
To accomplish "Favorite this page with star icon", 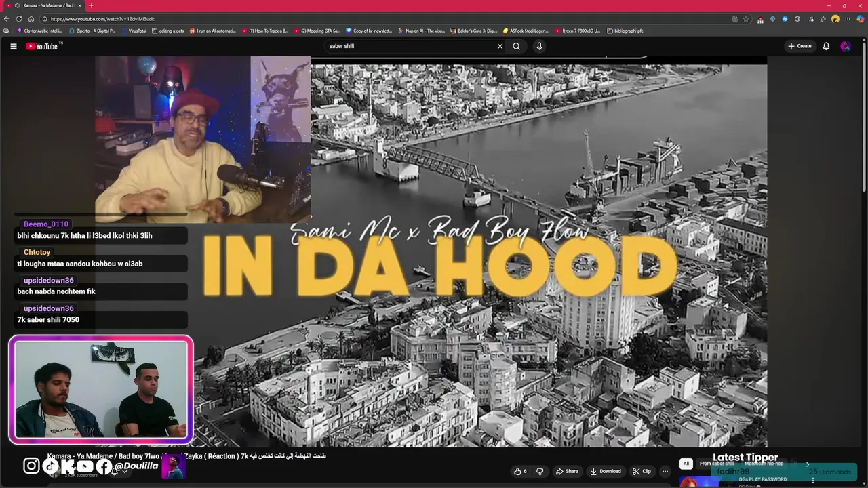I will coord(746,19).
